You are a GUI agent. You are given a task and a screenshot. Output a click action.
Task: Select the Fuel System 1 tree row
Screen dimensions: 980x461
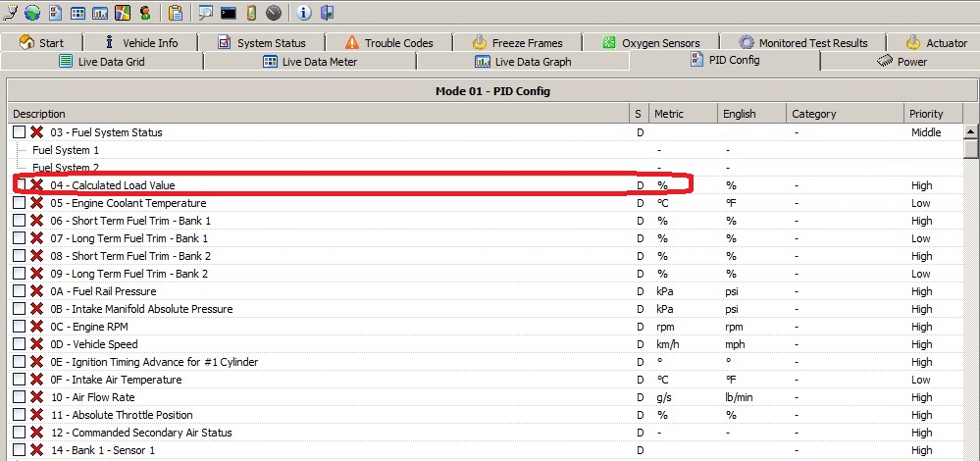pos(66,150)
